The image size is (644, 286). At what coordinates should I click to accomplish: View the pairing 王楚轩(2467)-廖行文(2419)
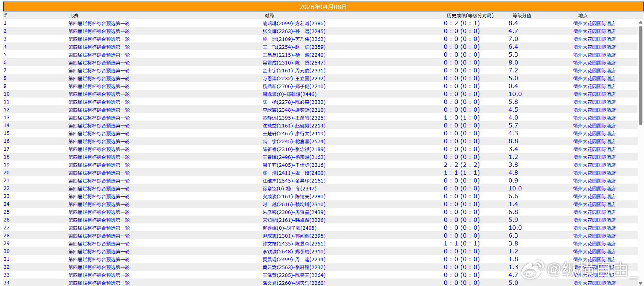[294, 134]
